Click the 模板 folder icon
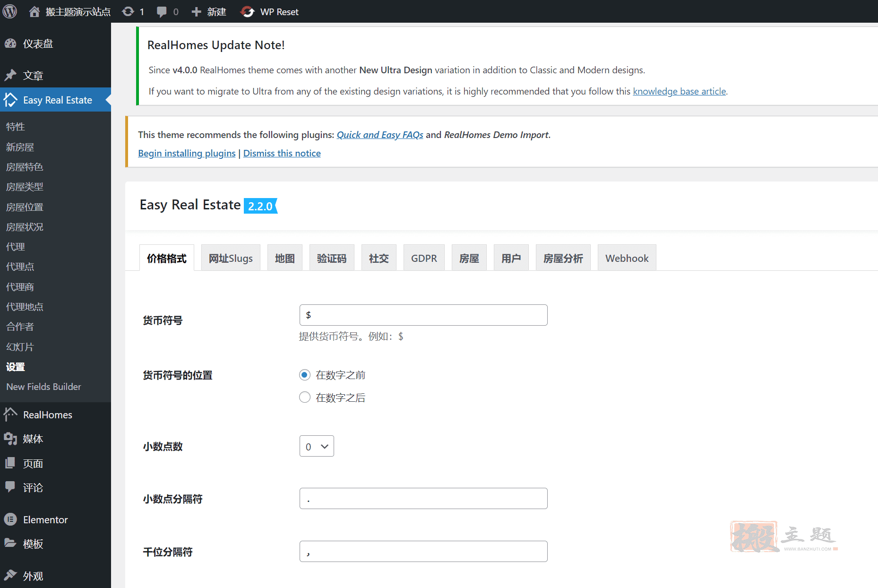The width and height of the screenshot is (878, 588). (10, 543)
